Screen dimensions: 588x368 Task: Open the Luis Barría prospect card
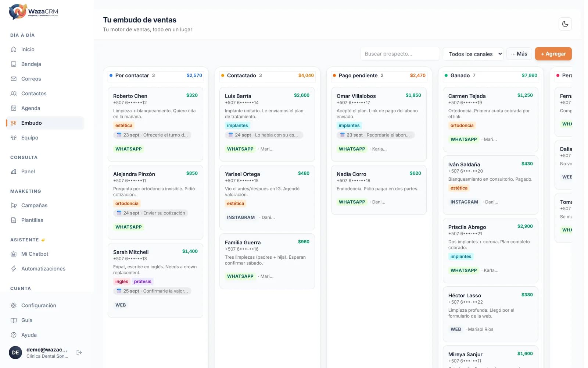pyautogui.click(x=267, y=124)
